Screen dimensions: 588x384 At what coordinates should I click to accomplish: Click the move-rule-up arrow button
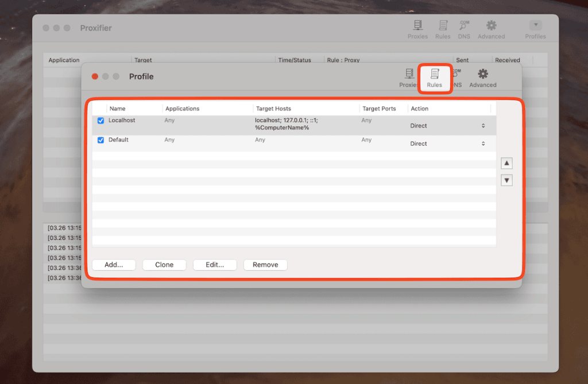[506, 162]
